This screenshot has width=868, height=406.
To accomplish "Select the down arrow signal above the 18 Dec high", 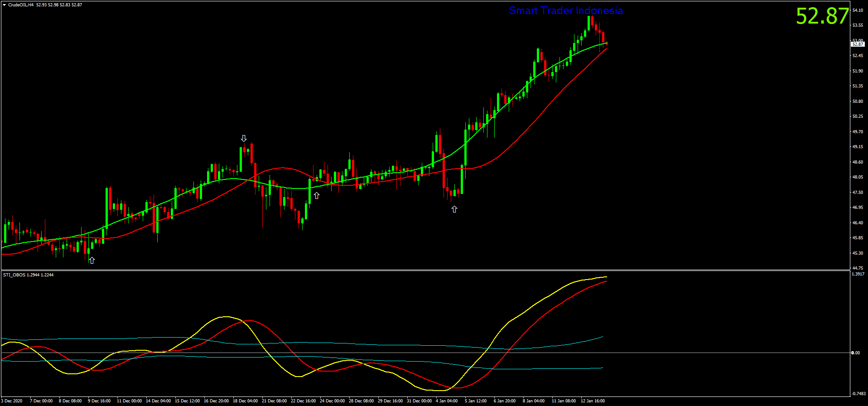I will coord(244,138).
